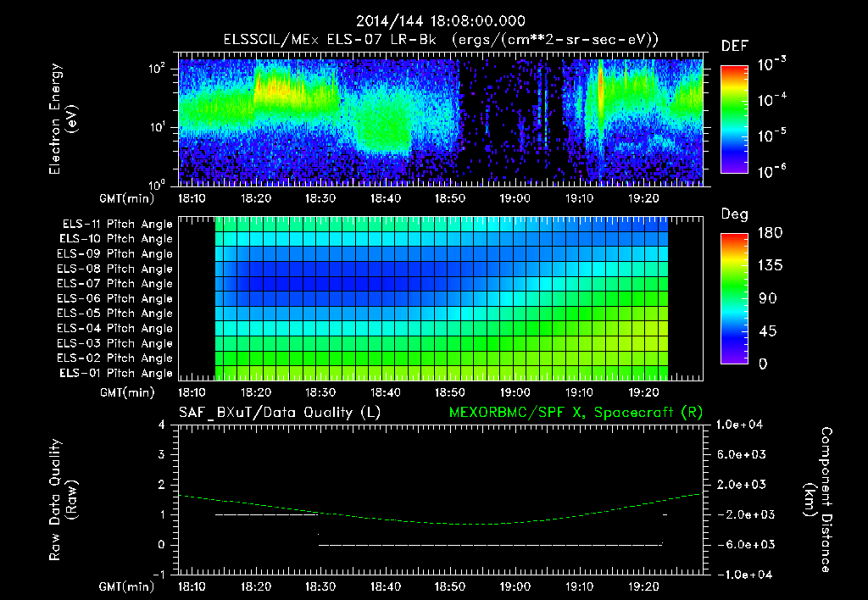This screenshot has height=600, width=868.
Task: Click the ELS-07 Pitch Angle row label
Action: [114, 283]
